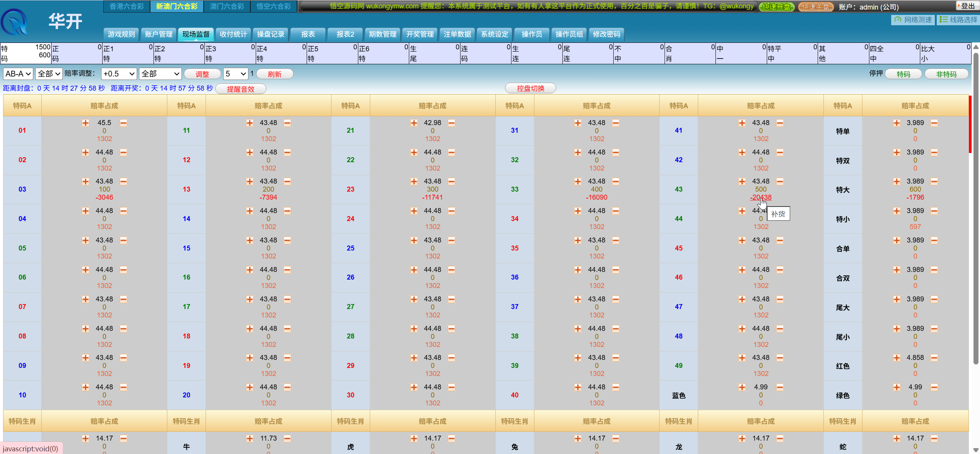The image size is (980, 454).
Task: Open the AB-A plate dropdown
Action: click(18, 74)
